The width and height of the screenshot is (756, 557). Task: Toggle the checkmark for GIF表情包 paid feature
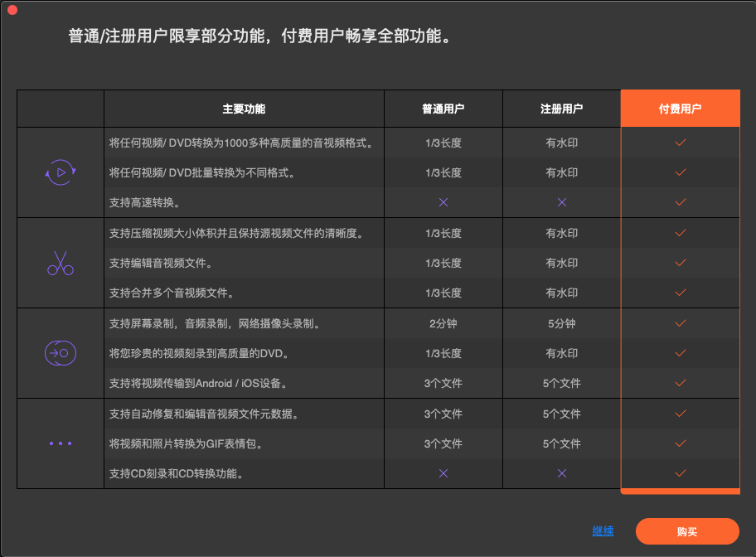[x=680, y=443]
